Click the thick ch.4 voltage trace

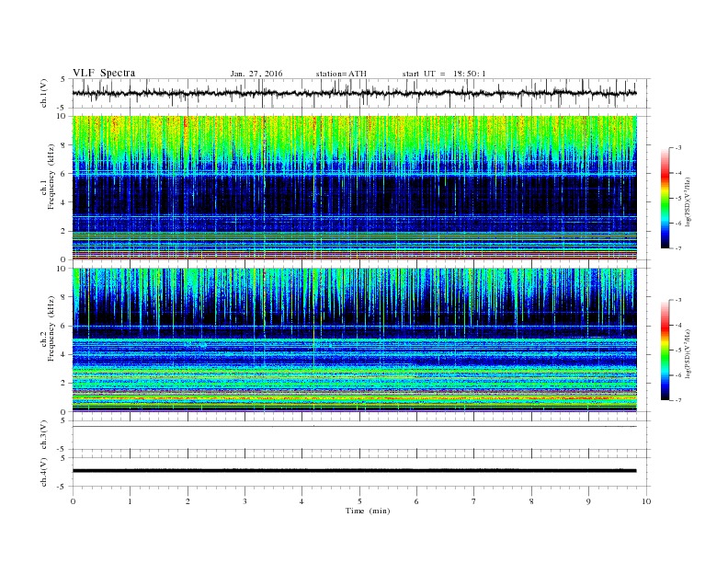[354, 471]
